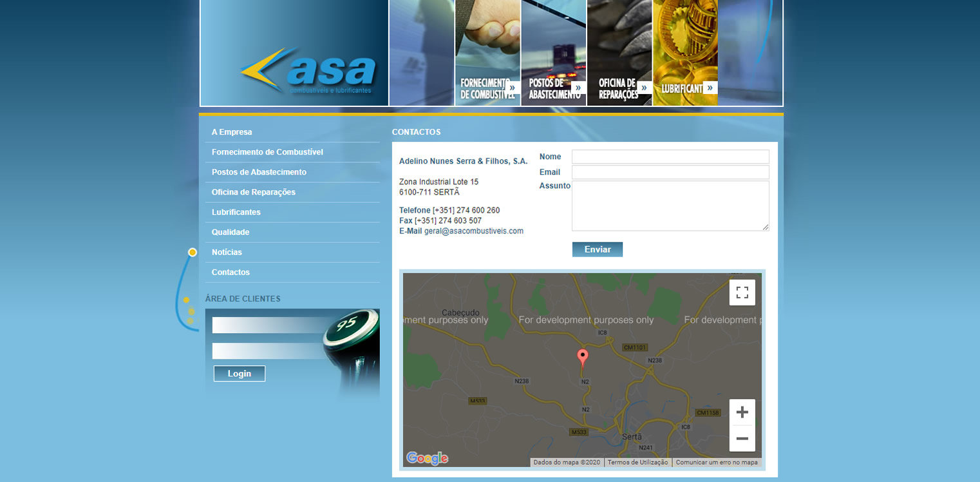Click the Assunto text area
980x482 pixels.
pos(670,206)
